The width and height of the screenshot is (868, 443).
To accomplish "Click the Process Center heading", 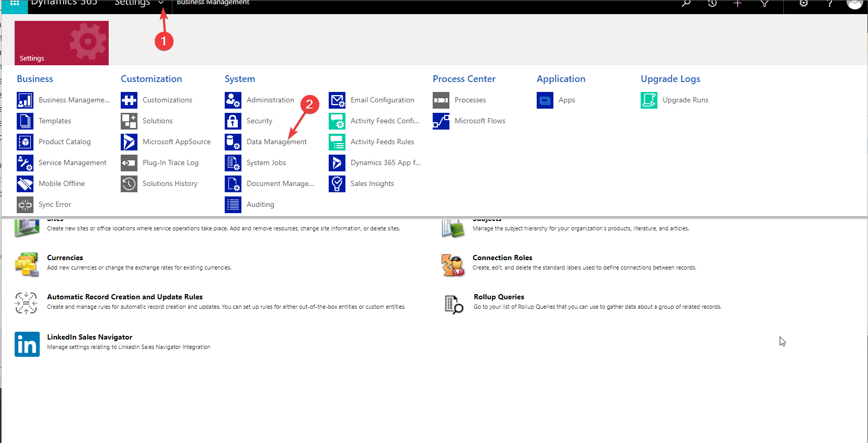I will coord(464,79).
